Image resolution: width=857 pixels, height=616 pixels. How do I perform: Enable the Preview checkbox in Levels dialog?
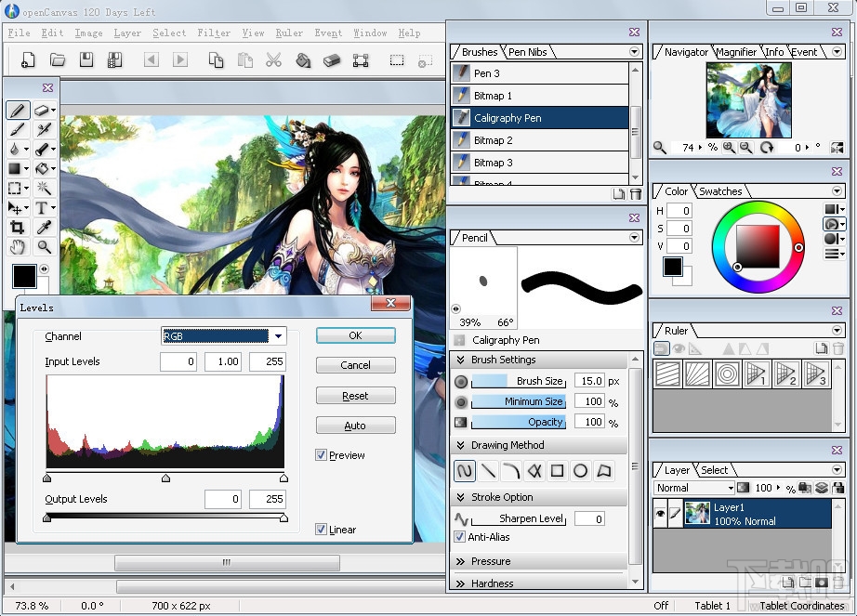point(321,454)
